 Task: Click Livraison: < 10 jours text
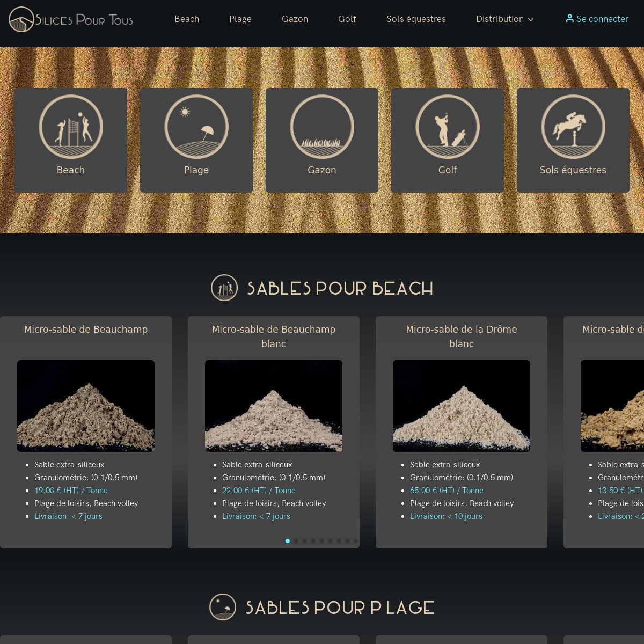(446, 516)
